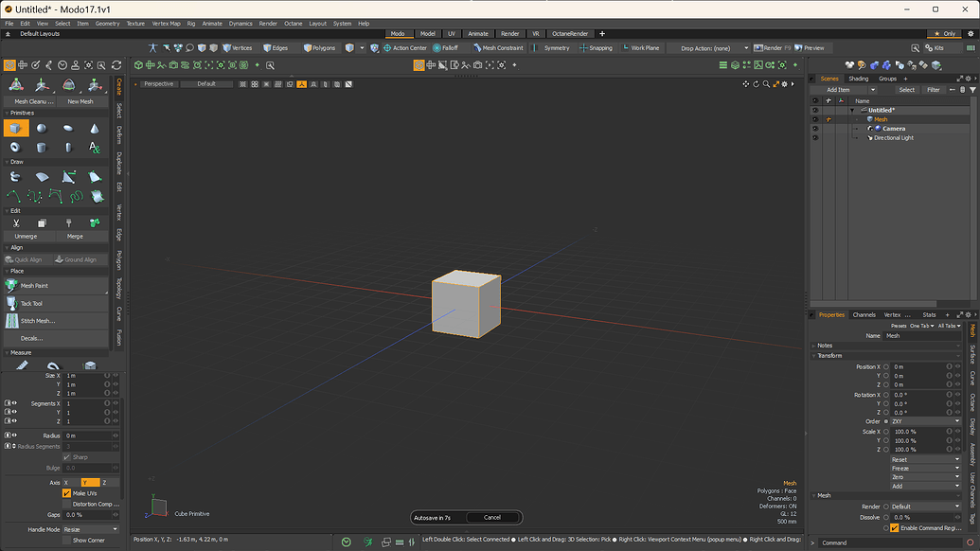The width and height of the screenshot is (980, 551).
Task: Open the Action Center options
Action: (x=405, y=47)
